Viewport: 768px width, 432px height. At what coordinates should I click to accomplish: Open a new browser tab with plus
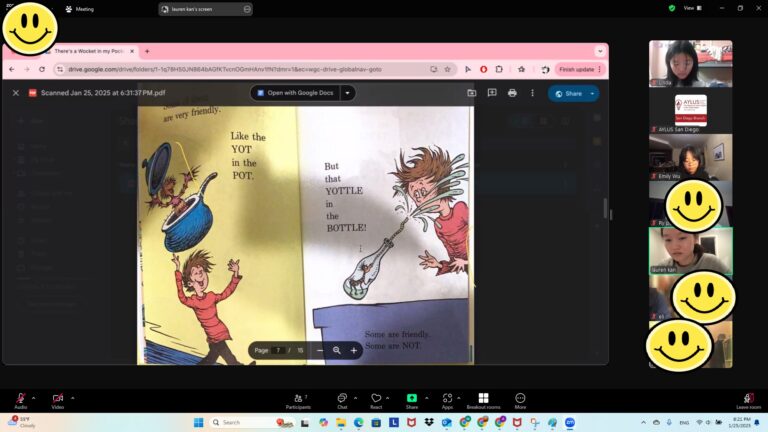(147, 51)
